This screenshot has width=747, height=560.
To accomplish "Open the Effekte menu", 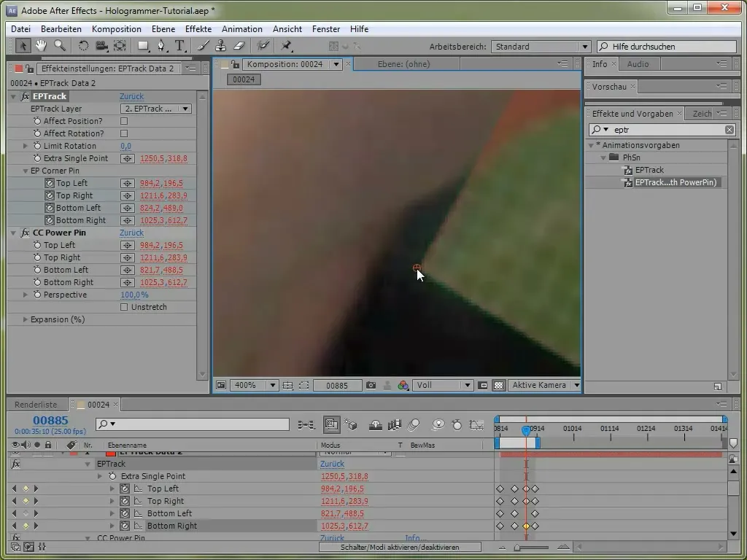I will pos(198,29).
